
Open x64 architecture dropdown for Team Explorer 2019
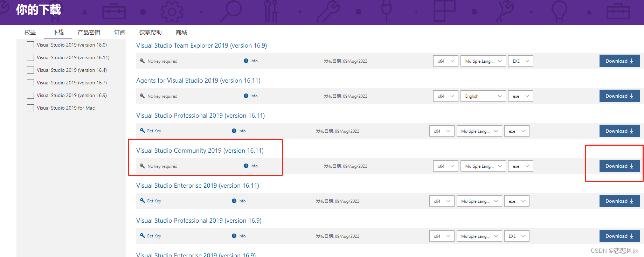pyautogui.click(x=446, y=61)
